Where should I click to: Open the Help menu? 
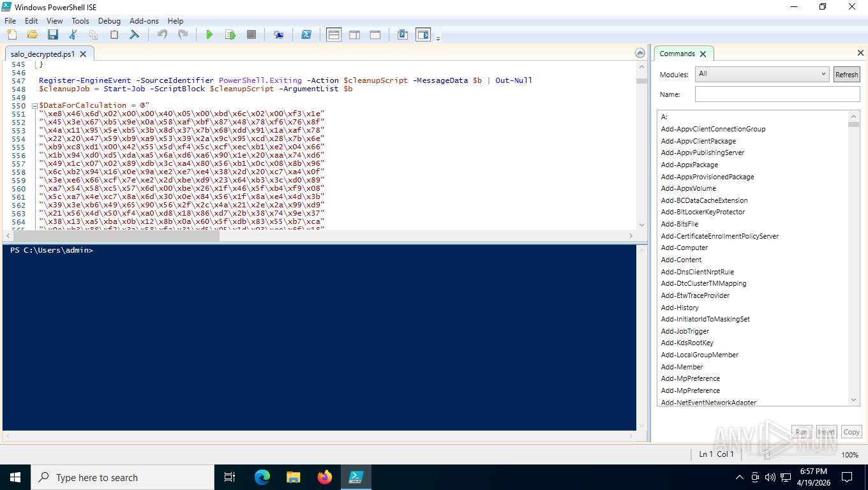tap(176, 21)
